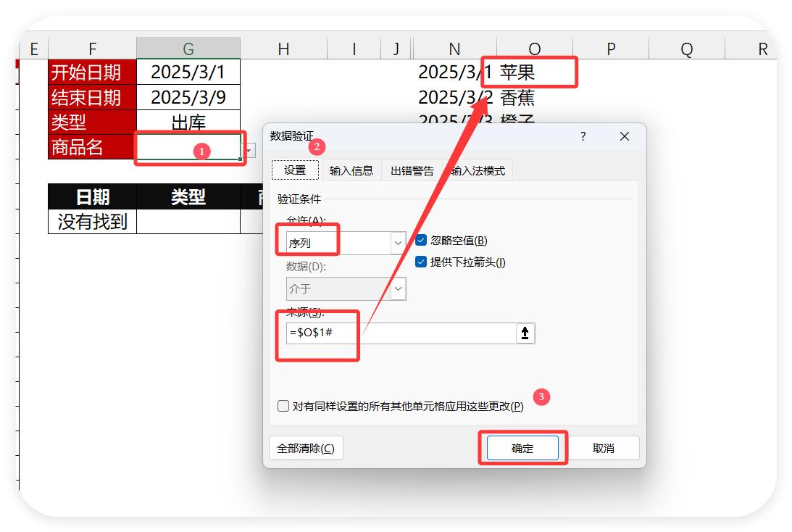Open the dropdown arrow beside cell G4
Screen dimensions: 792x532
[x=249, y=151]
